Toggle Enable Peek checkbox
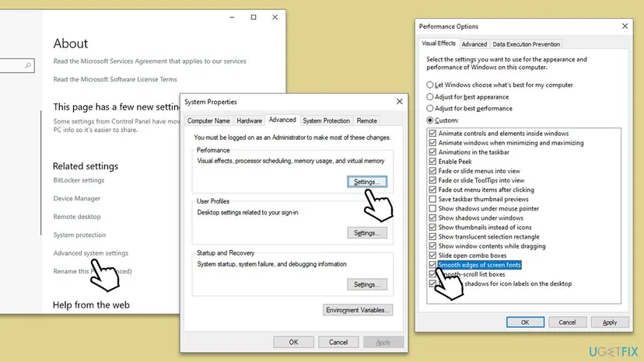The height and width of the screenshot is (362, 644). [432, 162]
